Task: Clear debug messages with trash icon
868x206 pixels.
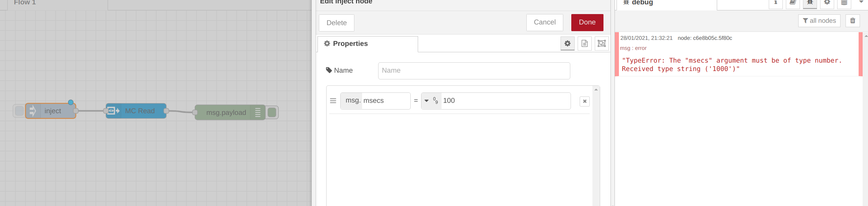Action: click(x=853, y=20)
